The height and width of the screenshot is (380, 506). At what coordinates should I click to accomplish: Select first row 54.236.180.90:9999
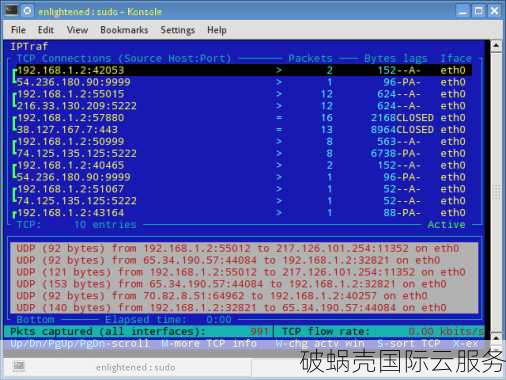(242, 82)
